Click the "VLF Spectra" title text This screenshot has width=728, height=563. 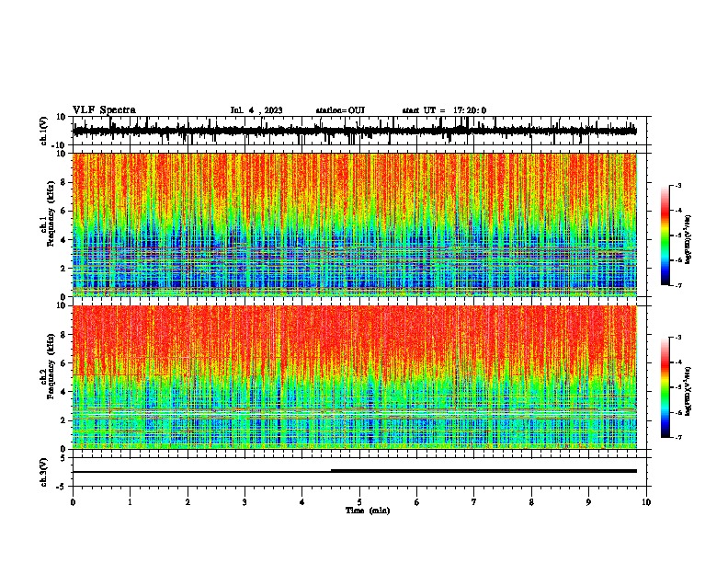pos(104,110)
